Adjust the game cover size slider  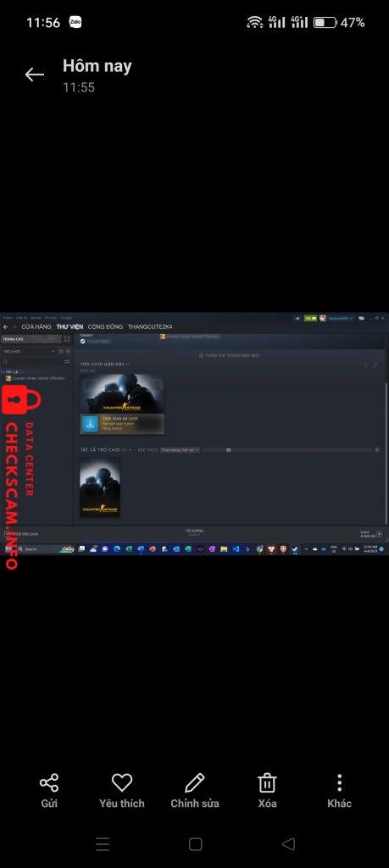pos(229,450)
